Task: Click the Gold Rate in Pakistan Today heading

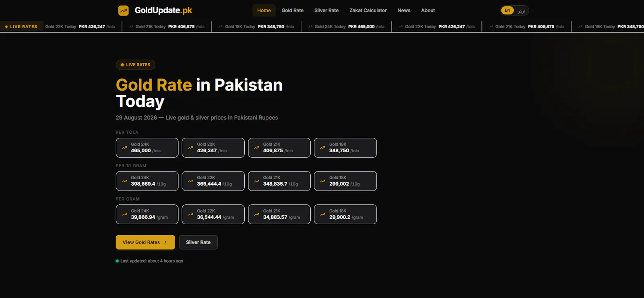Action: tap(199, 93)
